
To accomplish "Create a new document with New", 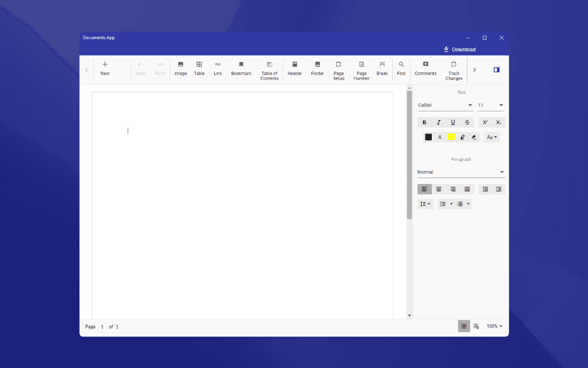I will 105,69.
